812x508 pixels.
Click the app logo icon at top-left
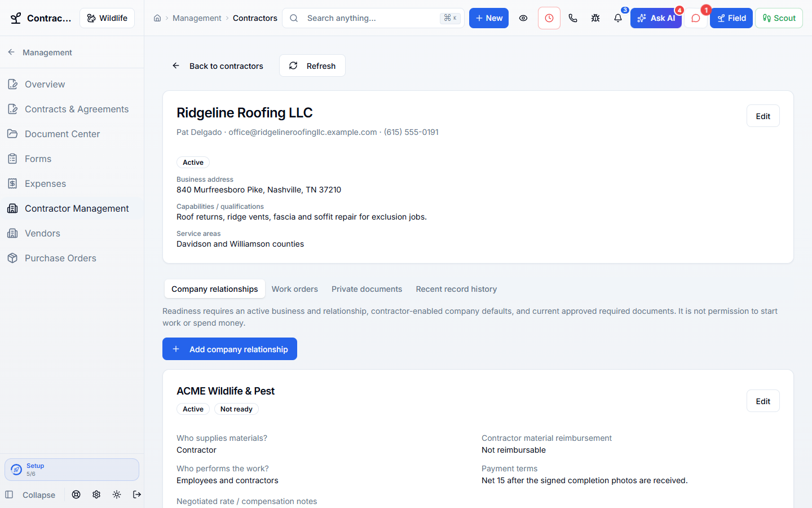16,18
